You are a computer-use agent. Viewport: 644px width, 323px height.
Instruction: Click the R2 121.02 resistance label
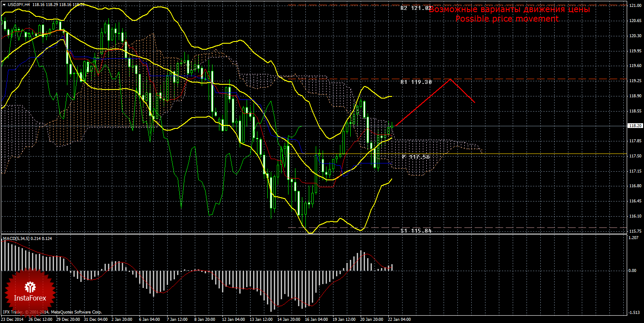(x=416, y=8)
